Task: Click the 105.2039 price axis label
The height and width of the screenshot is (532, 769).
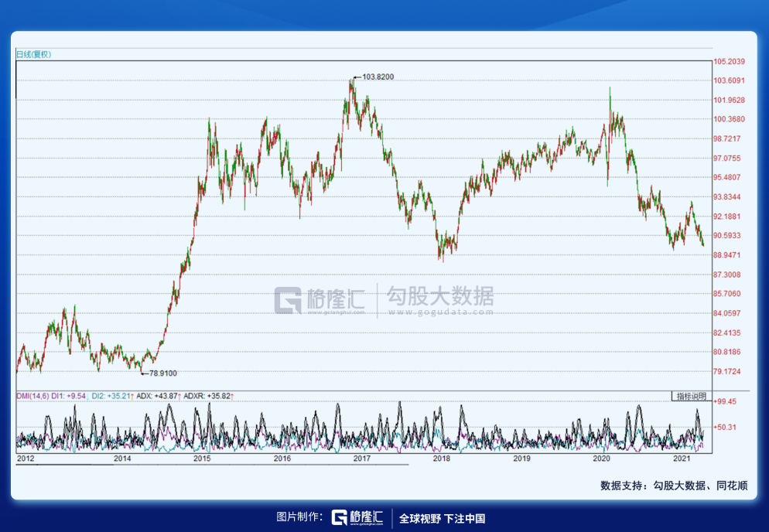Action: 729,61
